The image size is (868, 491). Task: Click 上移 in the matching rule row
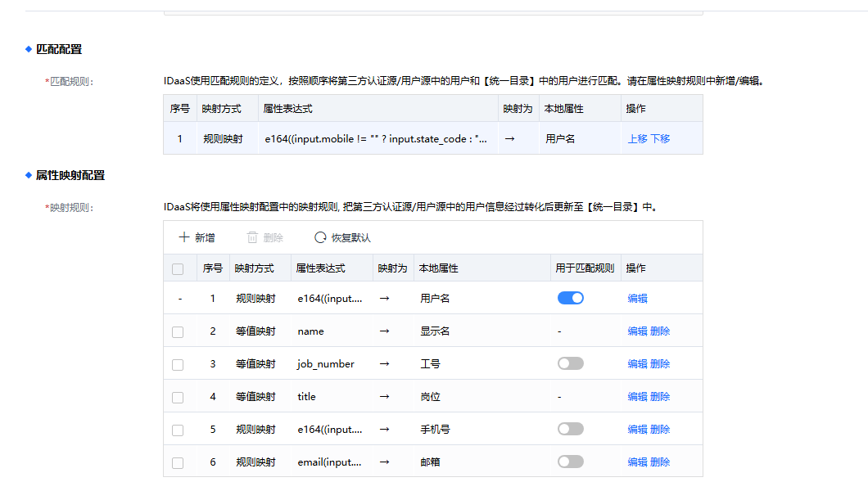pyautogui.click(x=637, y=139)
